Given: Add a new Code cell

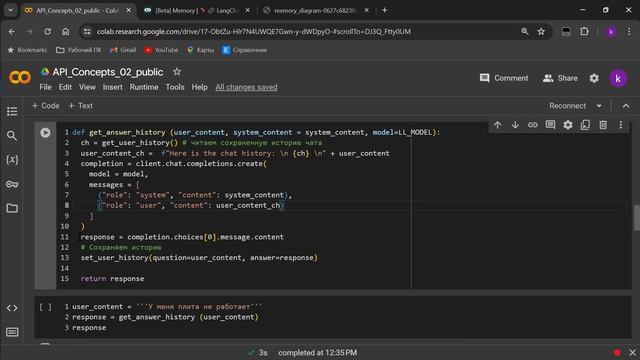Looking at the screenshot, I should pyautogui.click(x=45, y=106).
